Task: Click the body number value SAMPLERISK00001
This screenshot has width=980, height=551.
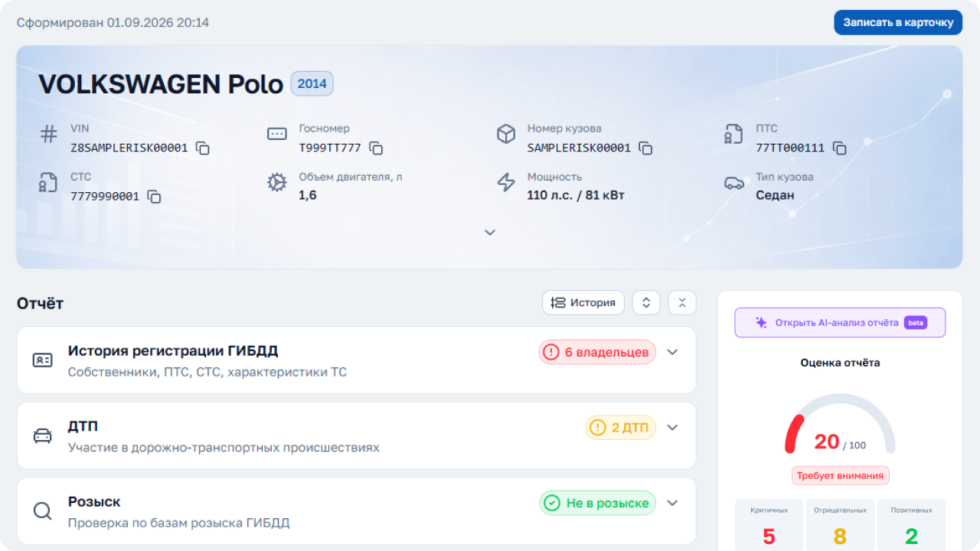Action: point(579,148)
